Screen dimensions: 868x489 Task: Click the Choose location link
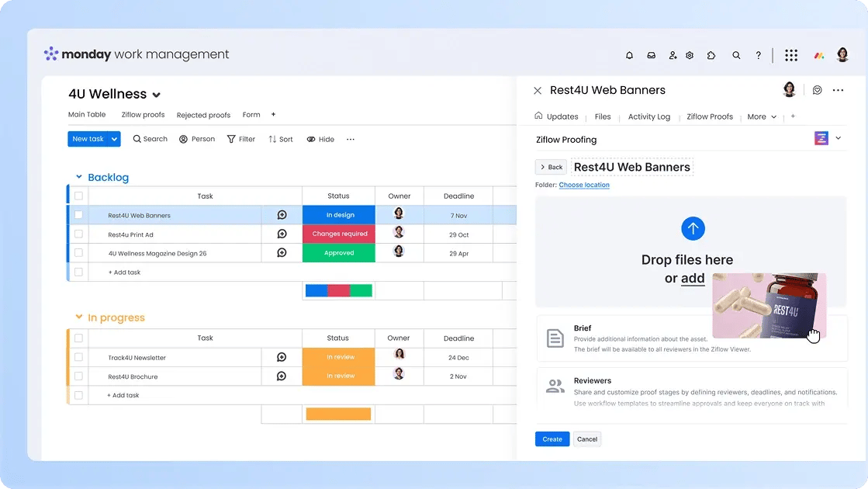pos(584,185)
